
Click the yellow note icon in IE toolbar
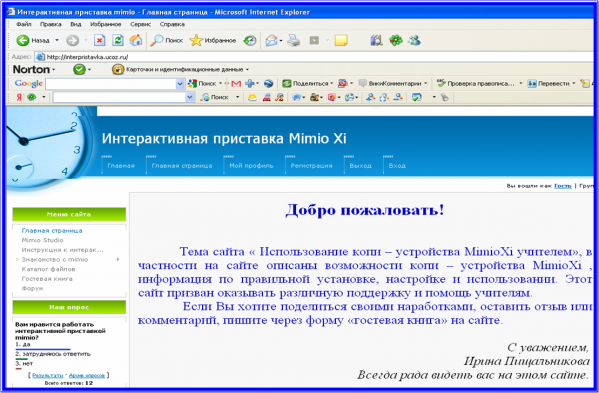(341, 40)
